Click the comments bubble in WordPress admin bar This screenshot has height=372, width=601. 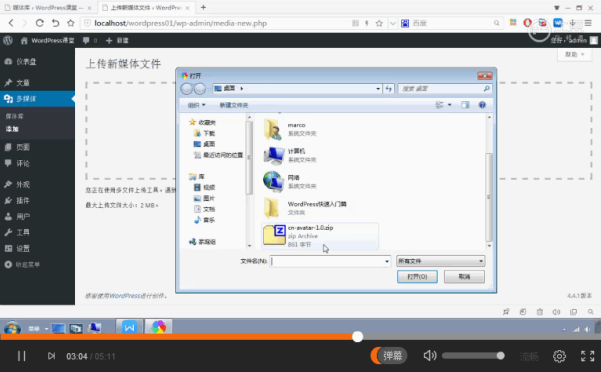tap(86, 40)
